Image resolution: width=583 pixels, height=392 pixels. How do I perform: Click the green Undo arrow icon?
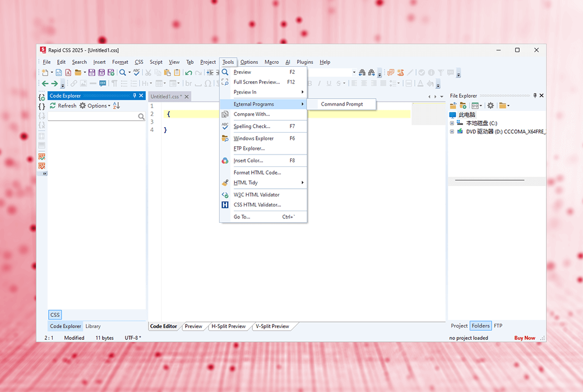tap(188, 72)
